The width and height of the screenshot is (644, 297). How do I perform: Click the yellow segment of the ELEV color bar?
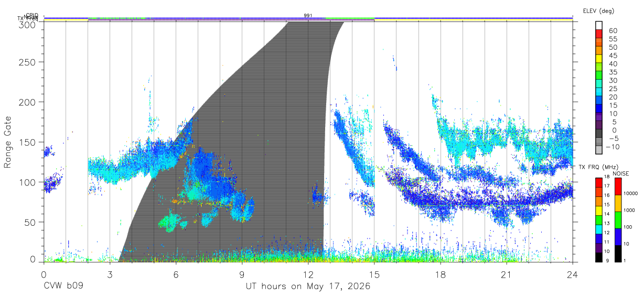(599, 59)
